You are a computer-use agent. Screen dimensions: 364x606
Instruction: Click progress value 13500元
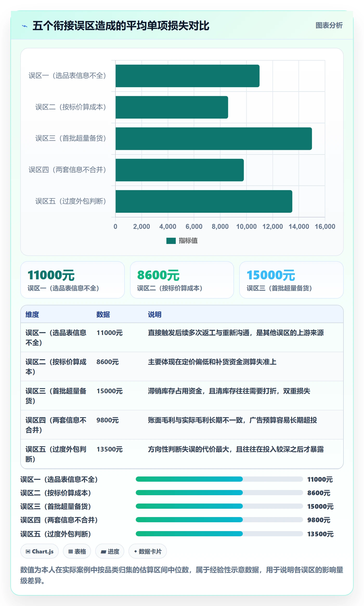[x=320, y=534]
